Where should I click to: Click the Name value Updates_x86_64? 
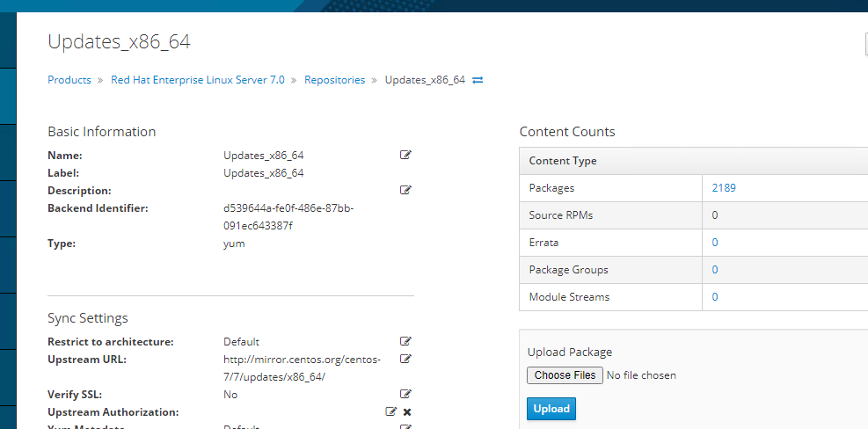(264, 155)
